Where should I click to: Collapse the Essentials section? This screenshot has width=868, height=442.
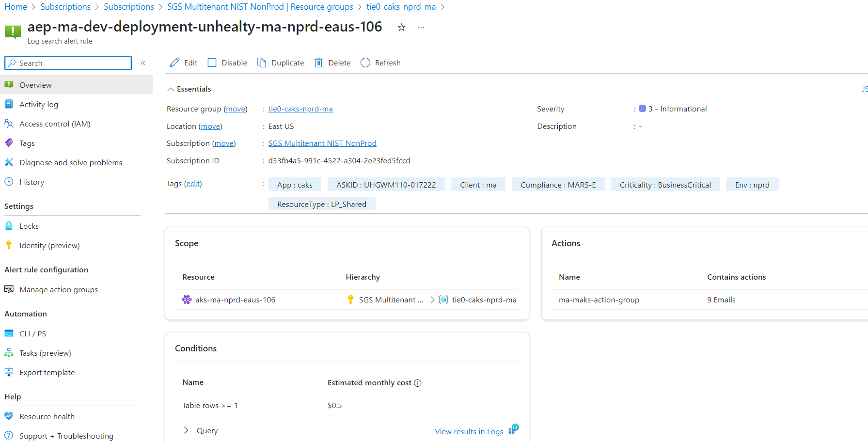171,89
